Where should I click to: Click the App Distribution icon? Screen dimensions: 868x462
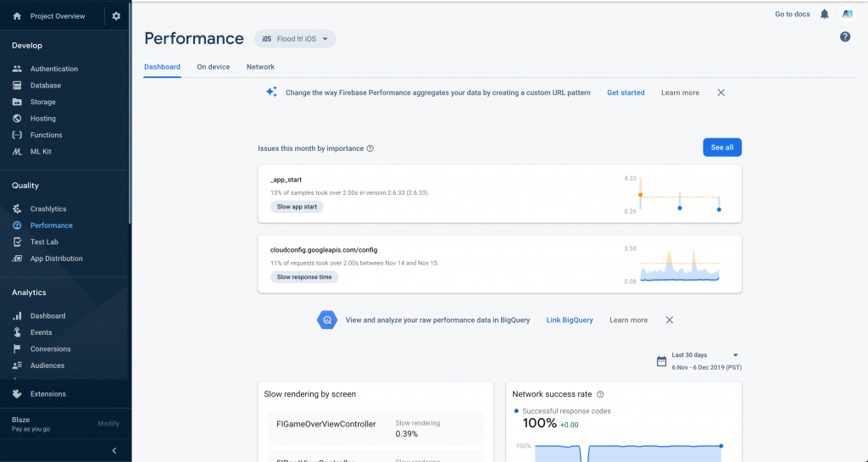click(x=17, y=259)
